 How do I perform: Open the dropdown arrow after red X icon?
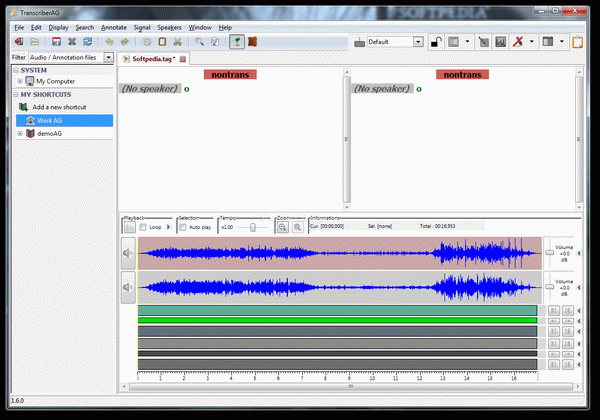(x=532, y=41)
